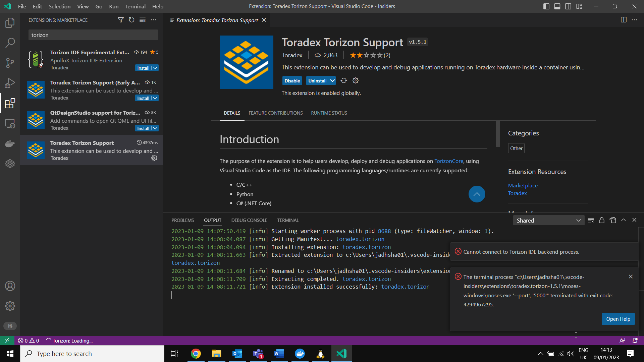
Task: Click the sync icon next to Uninstall
Action: (344, 80)
